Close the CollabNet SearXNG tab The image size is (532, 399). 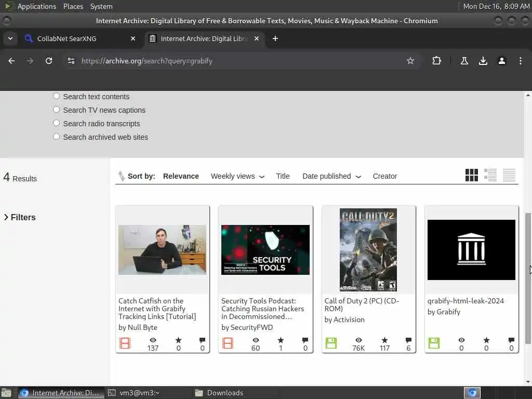133,38
